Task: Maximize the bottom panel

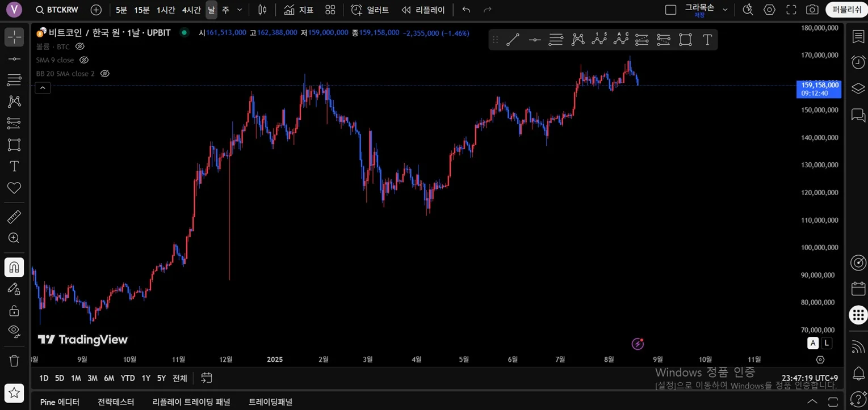Action: [x=833, y=401]
